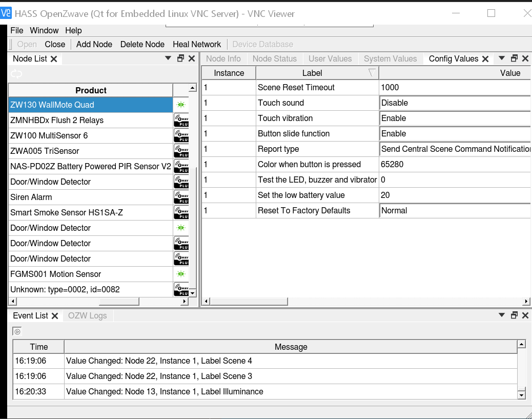This screenshot has height=419, width=532.
Task: Click the Add Node button
Action: pos(94,44)
